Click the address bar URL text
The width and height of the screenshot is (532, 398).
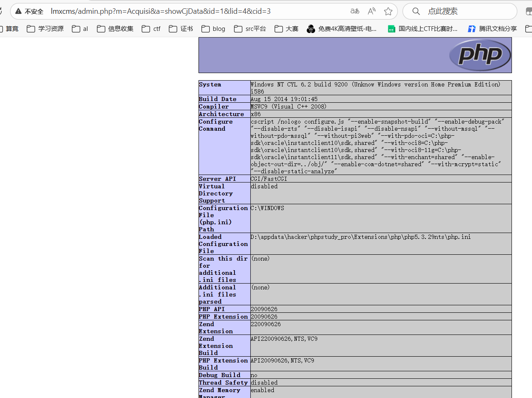point(160,11)
